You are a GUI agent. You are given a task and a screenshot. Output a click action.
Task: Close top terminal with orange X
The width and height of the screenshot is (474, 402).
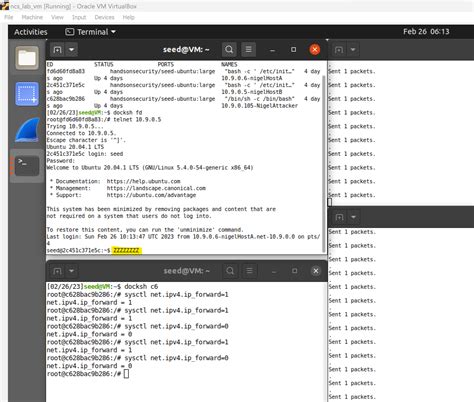[315, 50]
